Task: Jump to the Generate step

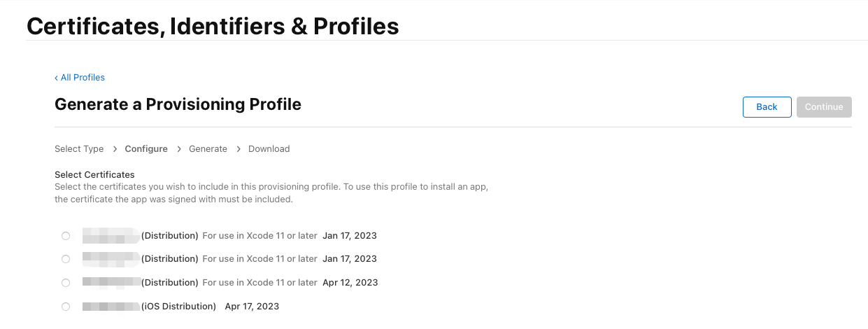Action: [x=208, y=149]
